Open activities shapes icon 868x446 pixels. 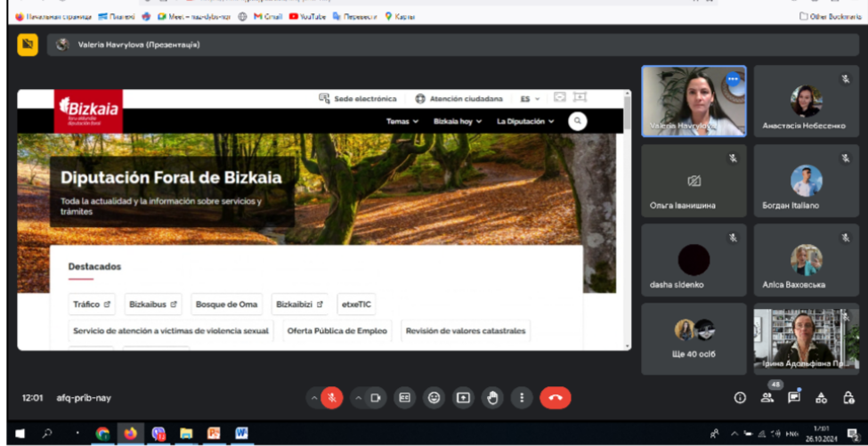pyautogui.click(x=822, y=398)
